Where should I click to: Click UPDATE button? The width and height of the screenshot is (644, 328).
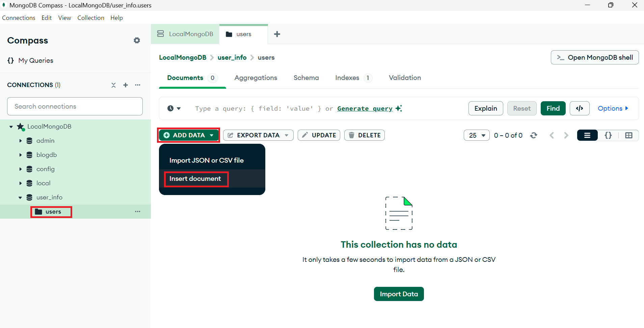point(319,135)
